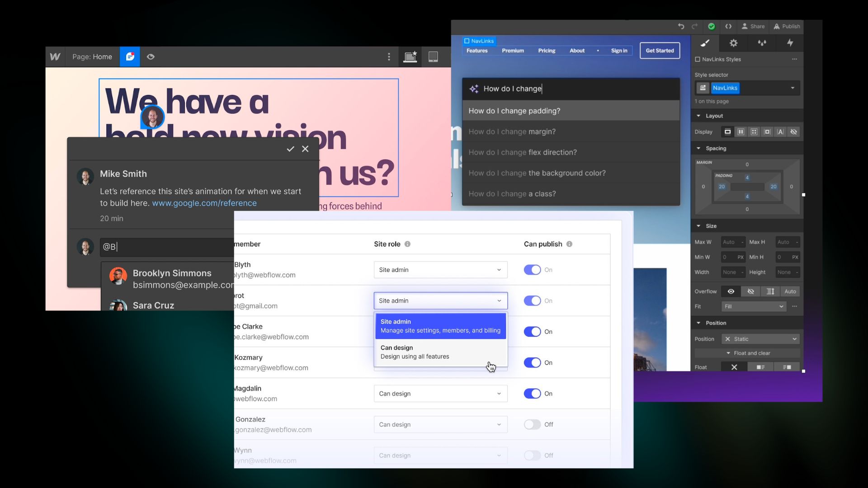The image size is (868, 488).
Task: Open Magdalin's Can design role dropdown
Action: pyautogui.click(x=440, y=394)
